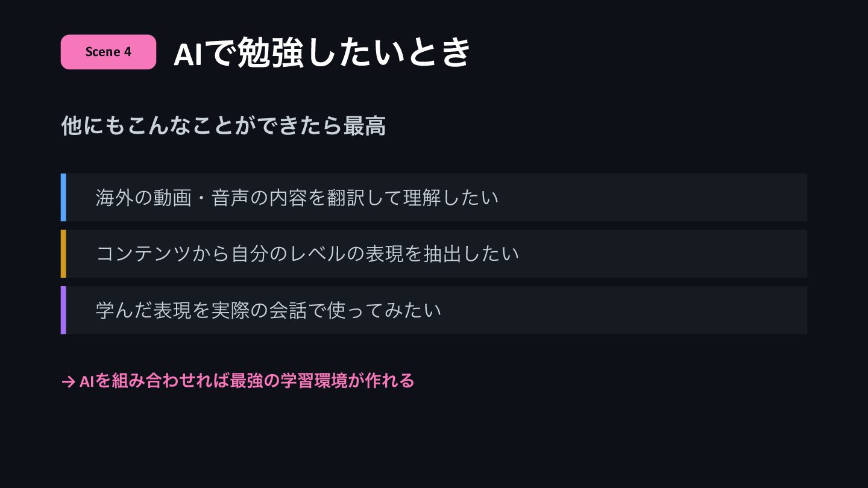
Task: Select the コンテンツから自分のレベル list item
Action: [434, 254]
